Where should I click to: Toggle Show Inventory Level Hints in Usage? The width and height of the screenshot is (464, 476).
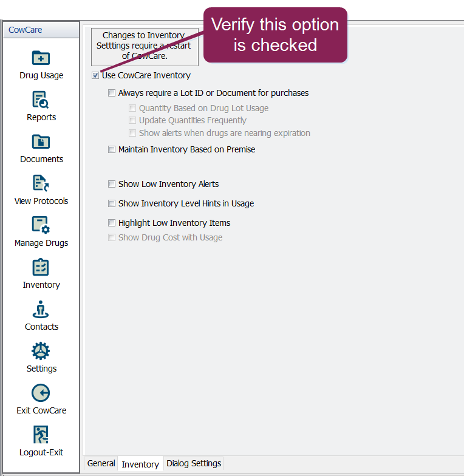(x=112, y=203)
